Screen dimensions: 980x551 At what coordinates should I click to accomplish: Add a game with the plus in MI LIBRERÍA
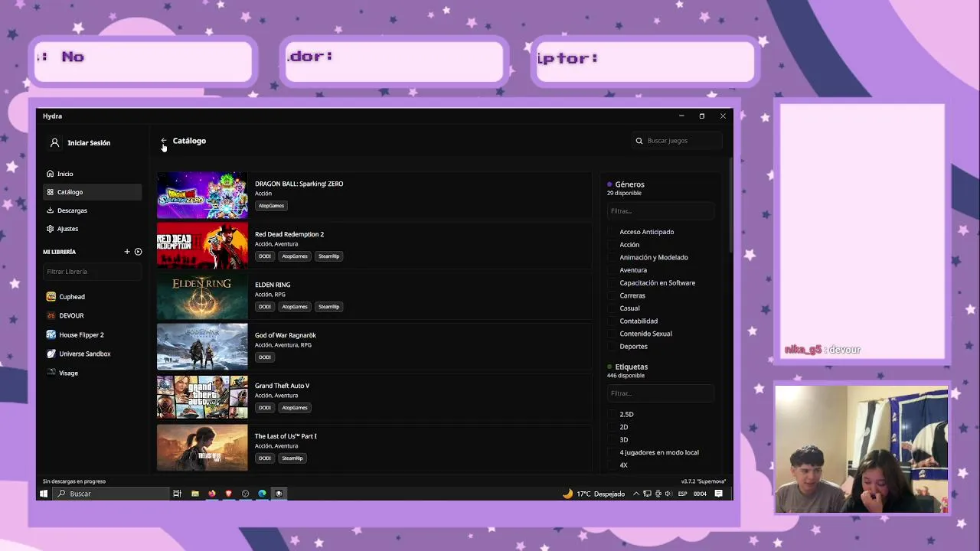[x=127, y=252]
